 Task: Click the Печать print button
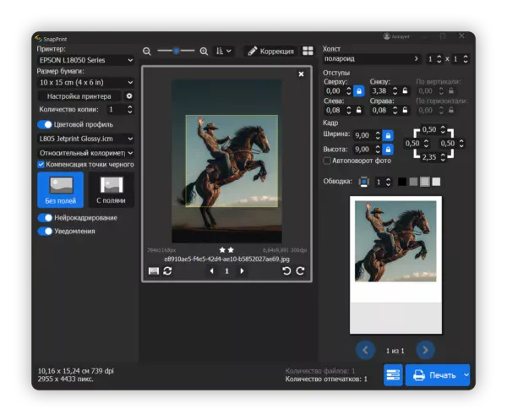[x=434, y=375]
